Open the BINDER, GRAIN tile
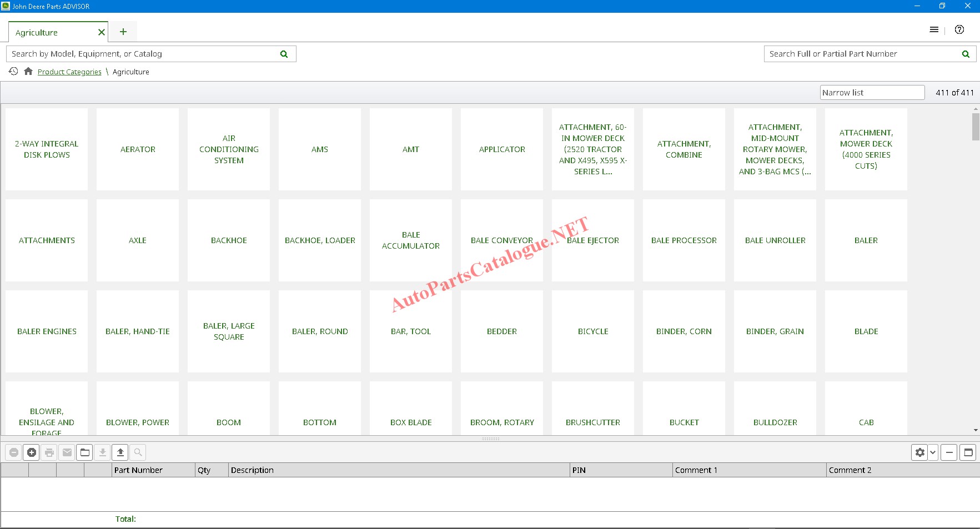 pyautogui.click(x=775, y=331)
